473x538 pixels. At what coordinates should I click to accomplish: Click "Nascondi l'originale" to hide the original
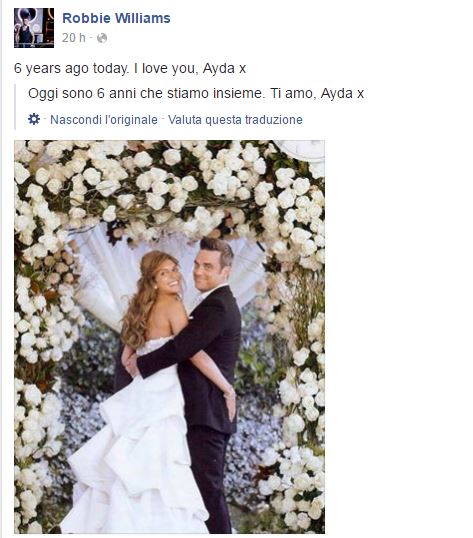click(x=104, y=120)
